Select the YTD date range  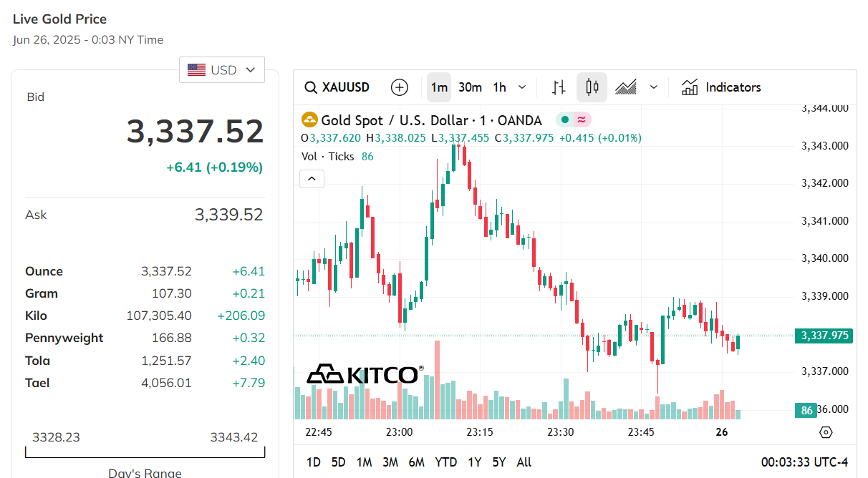446,462
